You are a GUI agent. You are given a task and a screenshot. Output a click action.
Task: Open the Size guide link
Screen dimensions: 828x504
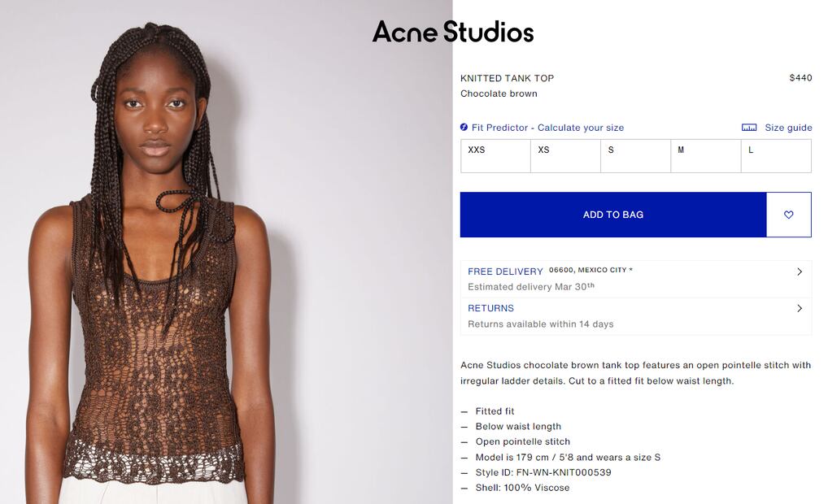coord(788,128)
